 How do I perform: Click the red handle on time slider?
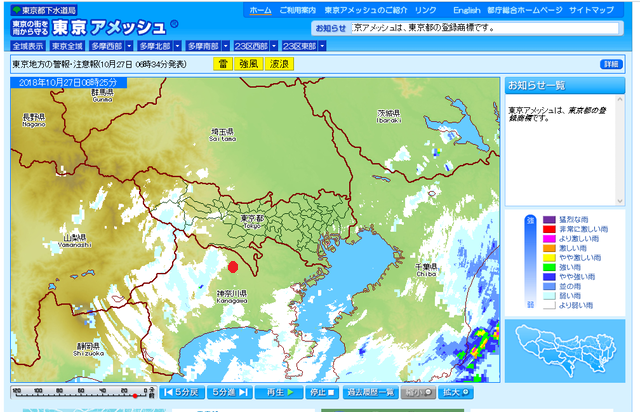[x=135, y=396]
